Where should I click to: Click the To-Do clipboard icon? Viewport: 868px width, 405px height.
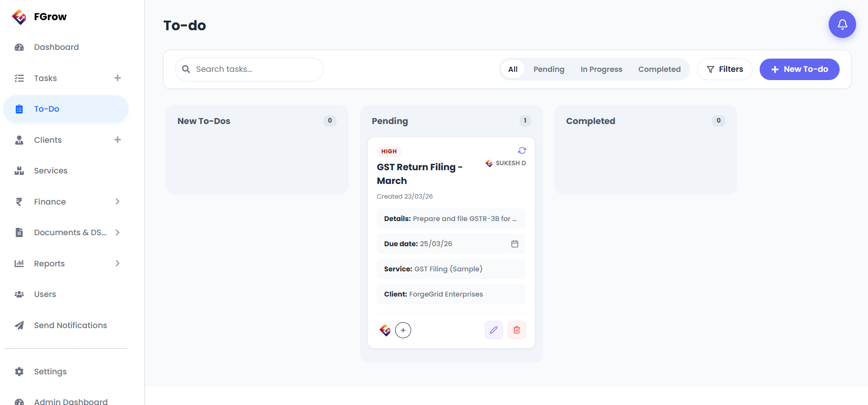point(19,109)
